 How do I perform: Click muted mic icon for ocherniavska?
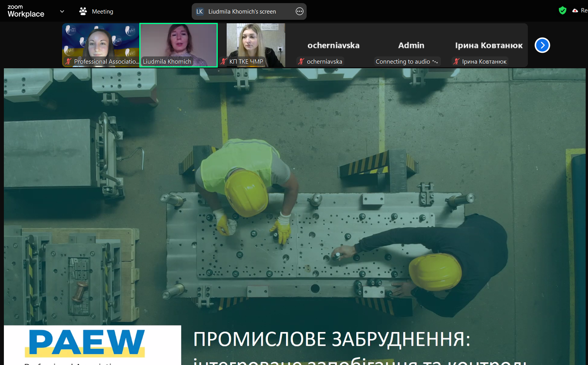click(301, 61)
